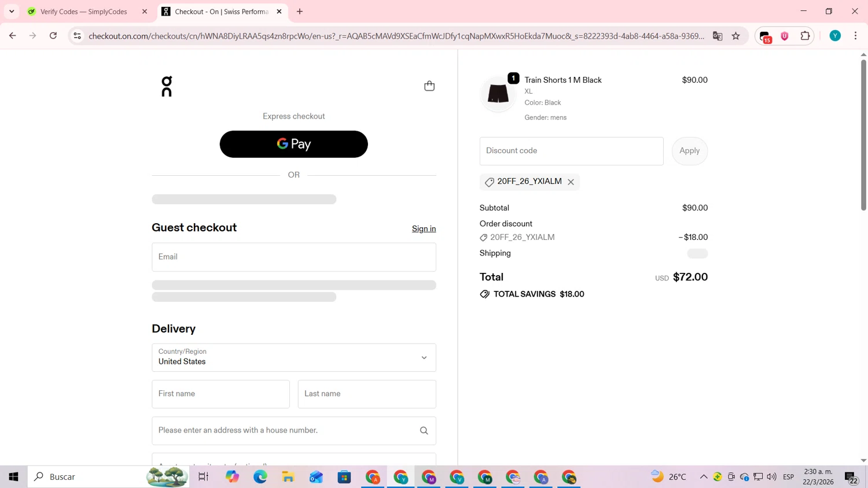
Task: Click the address with house number field
Action: pyautogui.click(x=293, y=430)
